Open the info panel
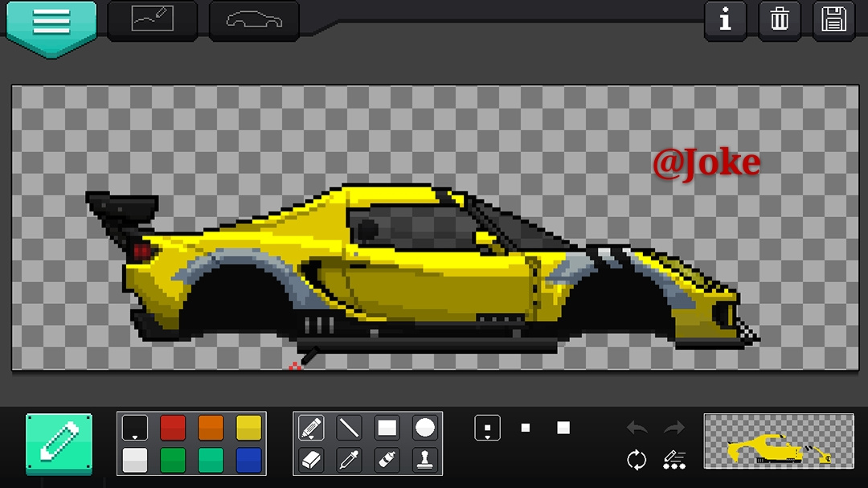 point(725,20)
